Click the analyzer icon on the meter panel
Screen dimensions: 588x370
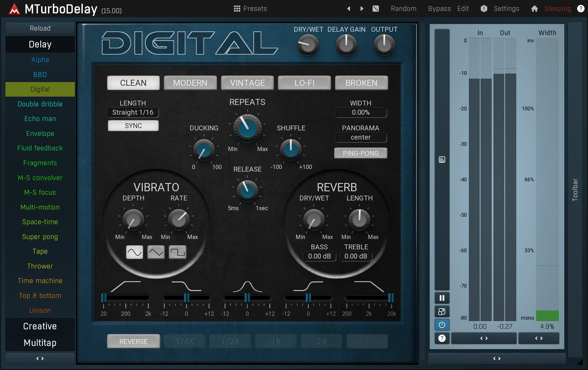click(x=442, y=160)
